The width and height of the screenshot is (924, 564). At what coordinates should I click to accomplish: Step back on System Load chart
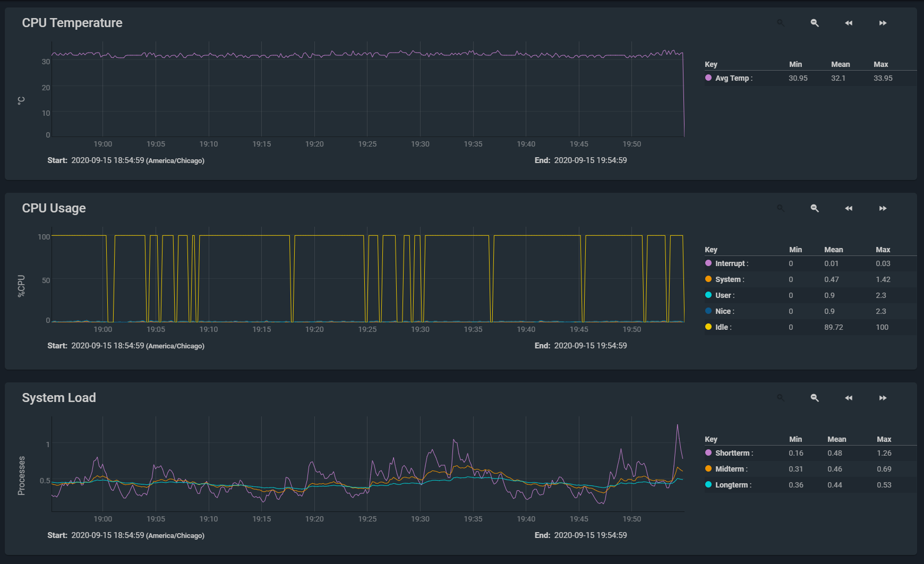click(848, 398)
